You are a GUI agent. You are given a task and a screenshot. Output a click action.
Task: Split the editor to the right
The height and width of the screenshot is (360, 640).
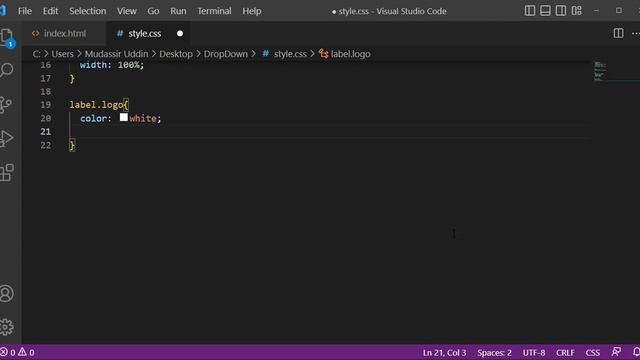(618, 33)
